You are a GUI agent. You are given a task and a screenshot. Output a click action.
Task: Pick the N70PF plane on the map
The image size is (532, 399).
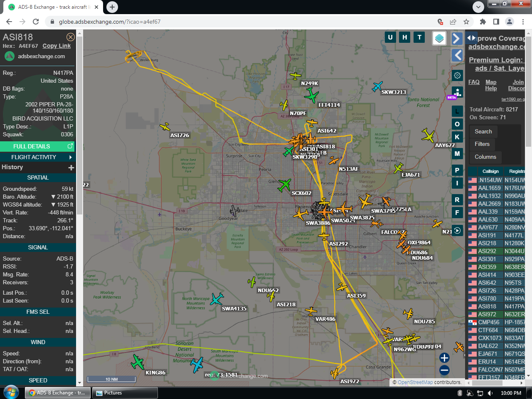284,105
